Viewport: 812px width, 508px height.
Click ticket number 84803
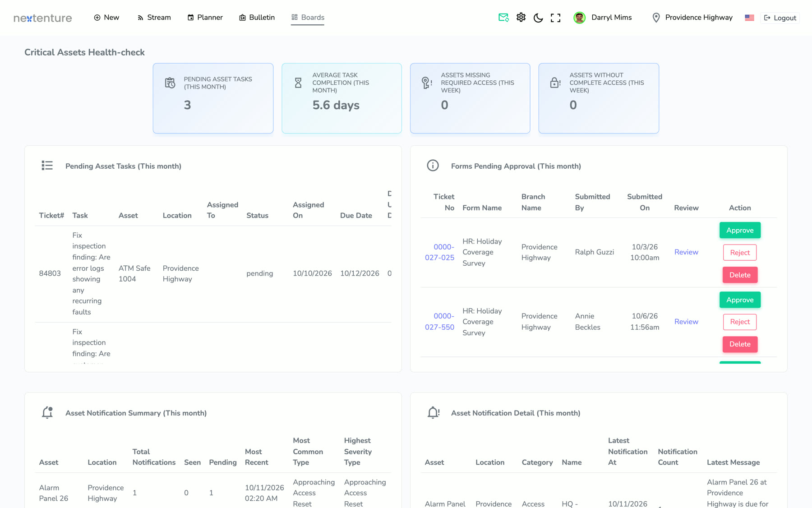50,273
